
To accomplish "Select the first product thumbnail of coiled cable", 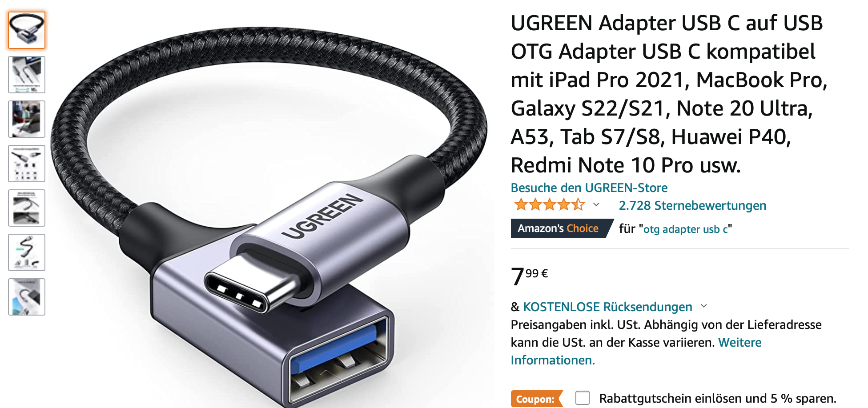I will click(27, 30).
